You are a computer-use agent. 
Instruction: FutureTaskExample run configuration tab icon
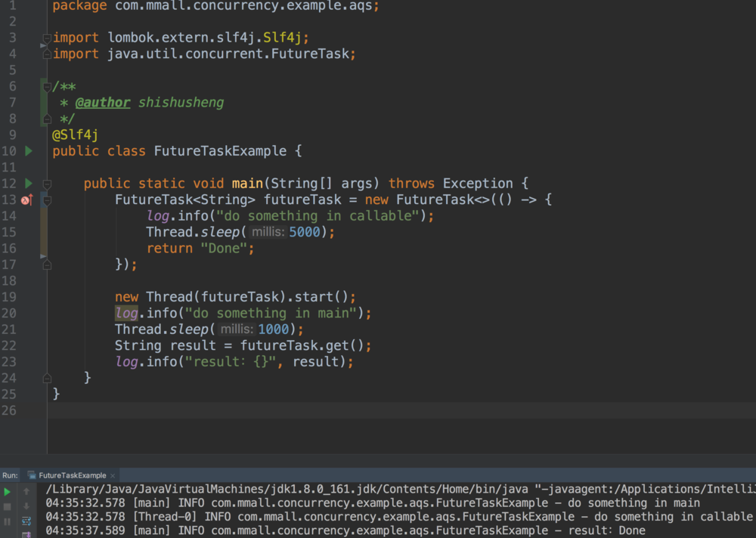[x=32, y=475]
